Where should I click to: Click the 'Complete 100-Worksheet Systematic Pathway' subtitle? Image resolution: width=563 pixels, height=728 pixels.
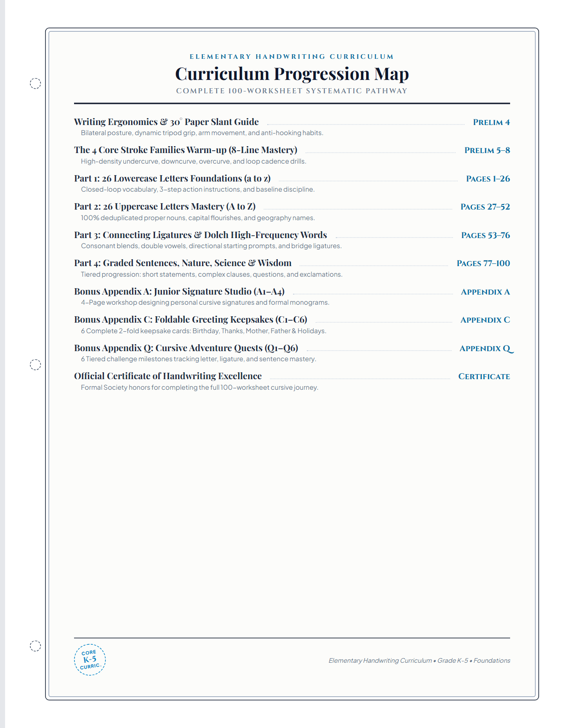(x=292, y=91)
